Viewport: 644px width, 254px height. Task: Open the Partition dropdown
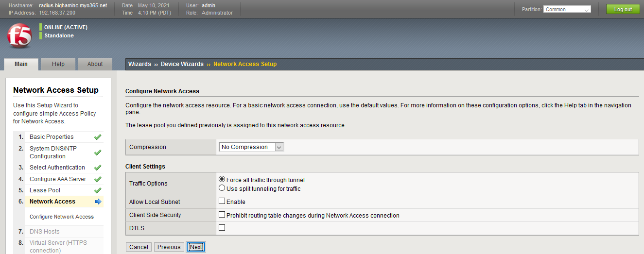tap(567, 9)
